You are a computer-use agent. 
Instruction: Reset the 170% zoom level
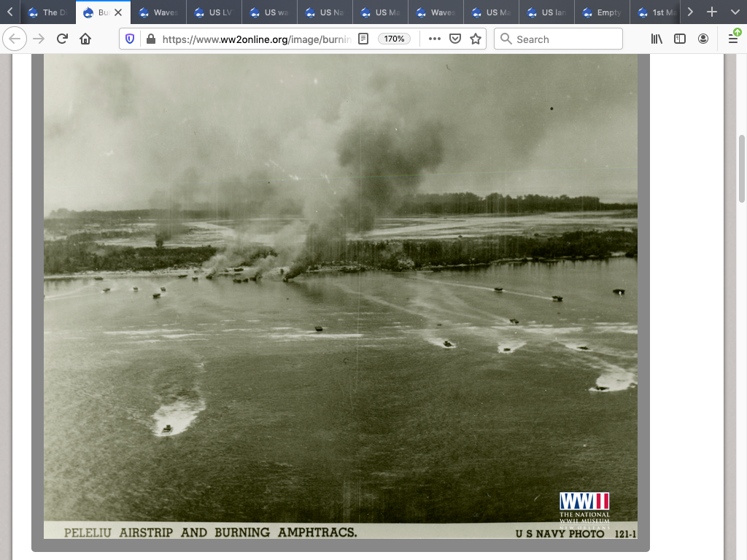(395, 39)
